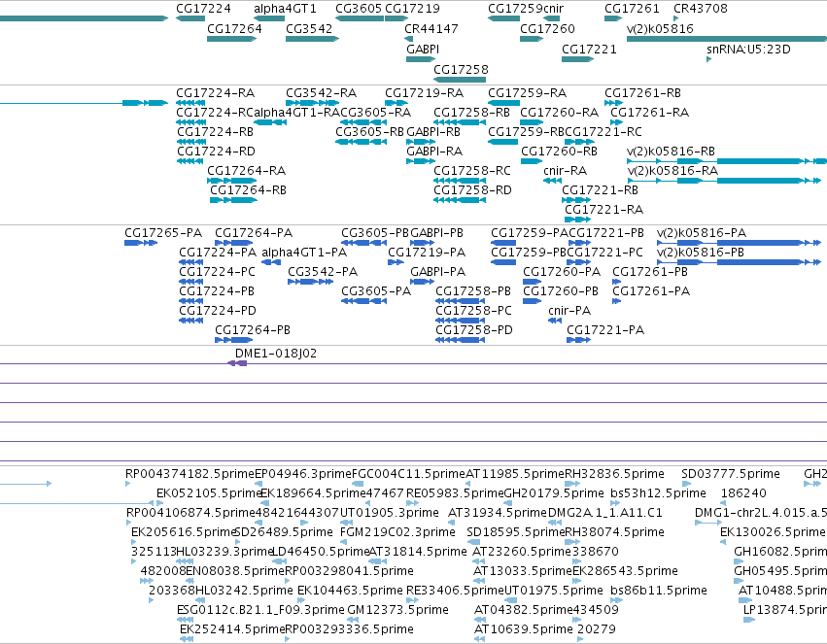Select the CG17221-RA transcript label
The height and width of the screenshot is (644, 827).
coord(603,210)
